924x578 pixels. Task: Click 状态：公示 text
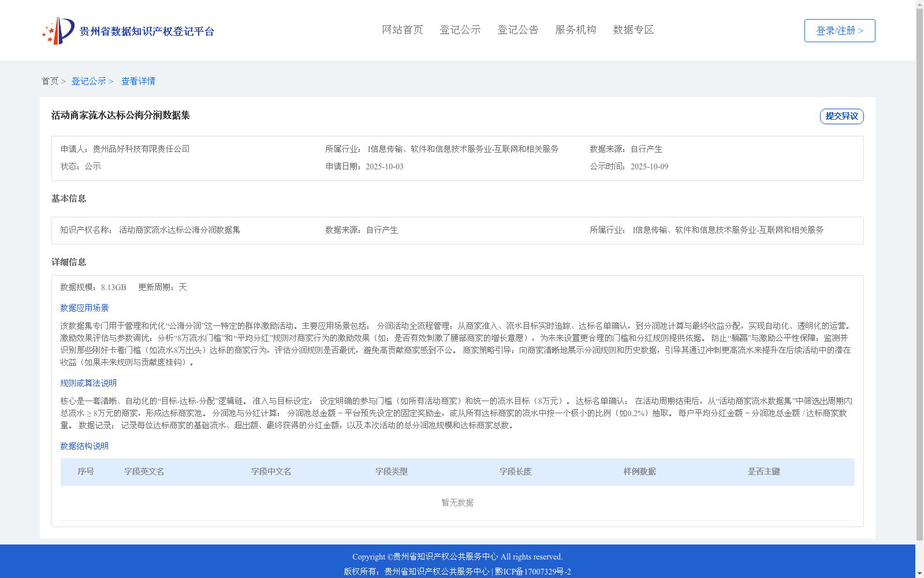pyautogui.click(x=80, y=166)
